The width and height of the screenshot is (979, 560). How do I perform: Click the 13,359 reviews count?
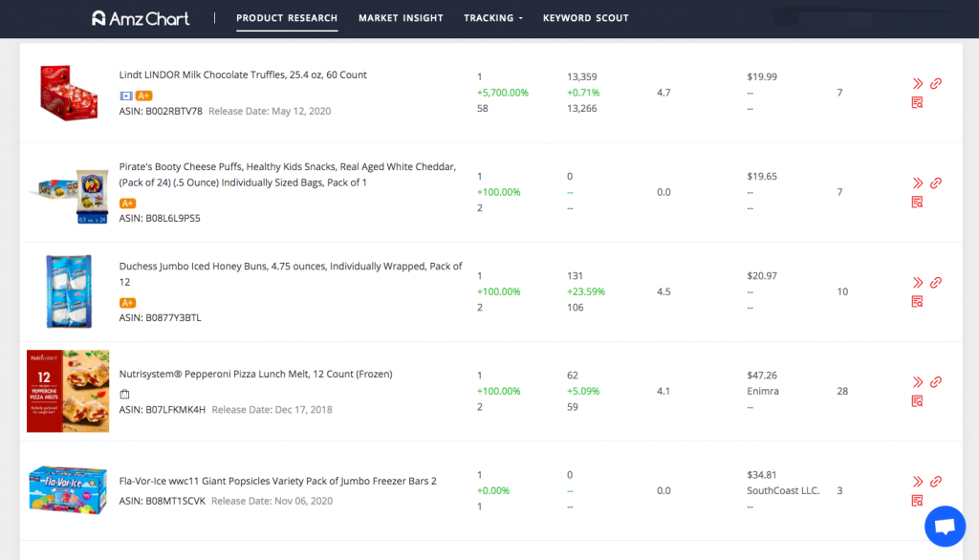point(582,76)
